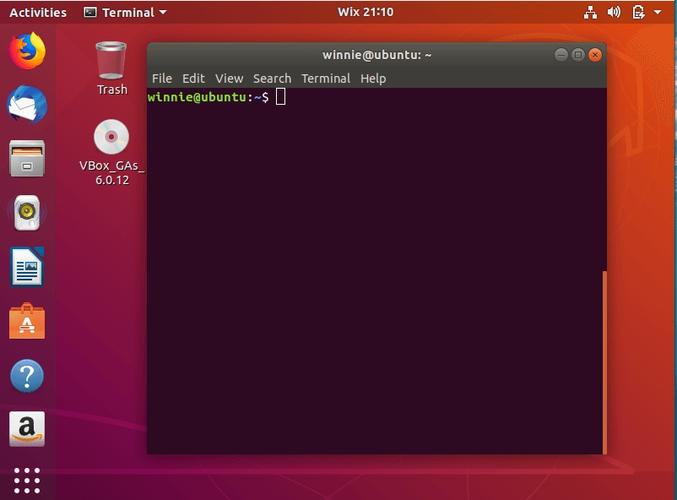Screen dimensions: 677x500
Task: Open the Files manager in dock
Action: (x=27, y=158)
